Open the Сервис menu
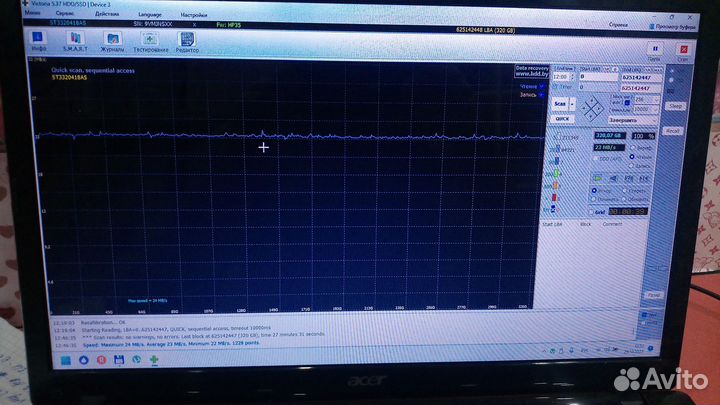The image size is (720, 405). click(64, 15)
